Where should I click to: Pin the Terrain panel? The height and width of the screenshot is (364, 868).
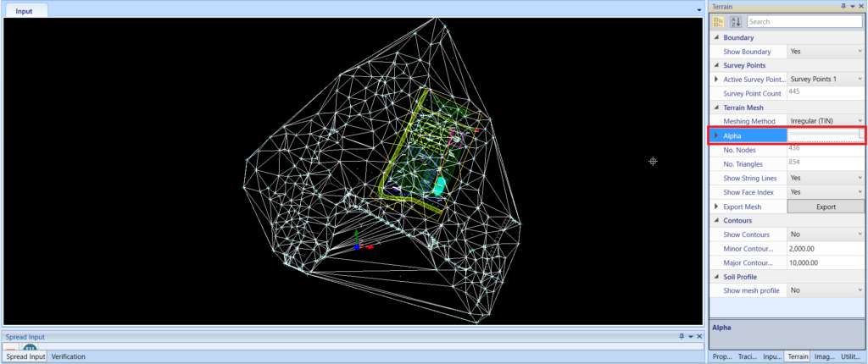843,6
